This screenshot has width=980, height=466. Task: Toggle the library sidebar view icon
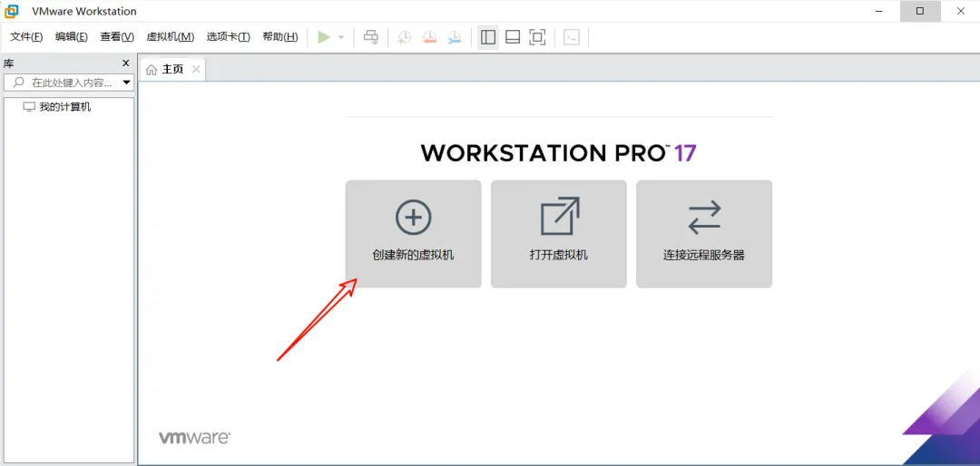pyautogui.click(x=488, y=37)
